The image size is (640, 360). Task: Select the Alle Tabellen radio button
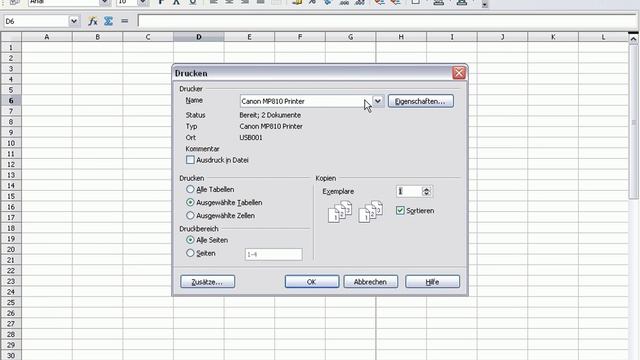[x=190, y=189]
